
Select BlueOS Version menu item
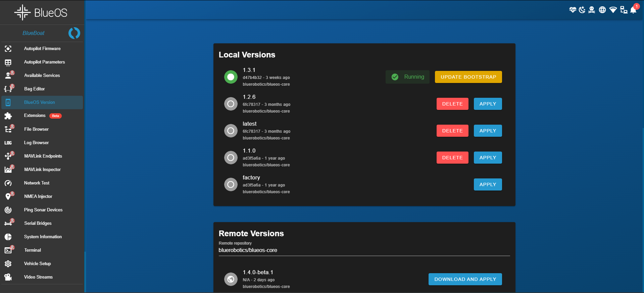(x=42, y=102)
